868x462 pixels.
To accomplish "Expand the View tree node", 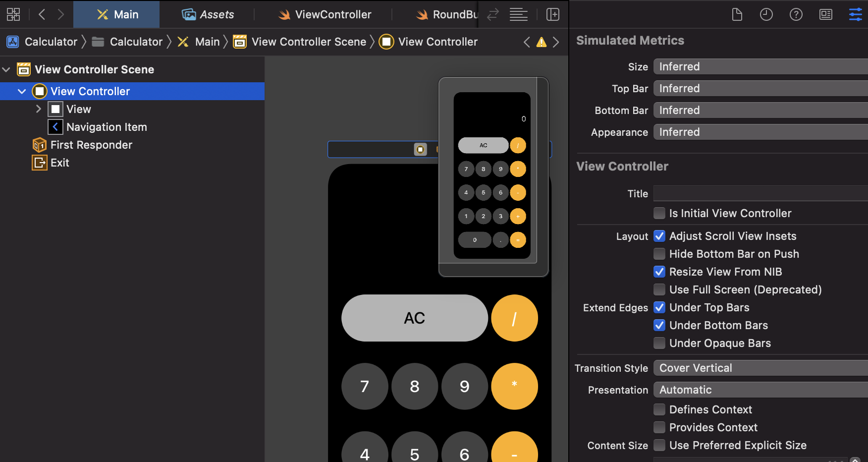I will [x=38, y=109].
